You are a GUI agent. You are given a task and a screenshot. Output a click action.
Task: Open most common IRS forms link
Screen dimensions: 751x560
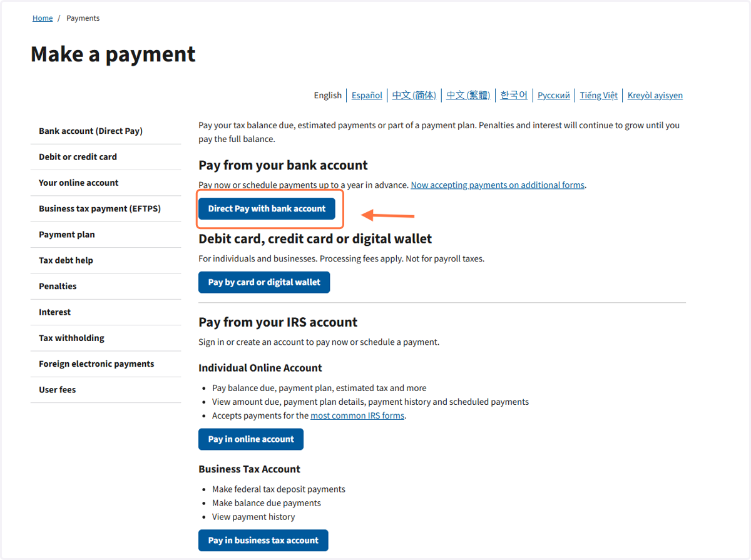(357, 415)
